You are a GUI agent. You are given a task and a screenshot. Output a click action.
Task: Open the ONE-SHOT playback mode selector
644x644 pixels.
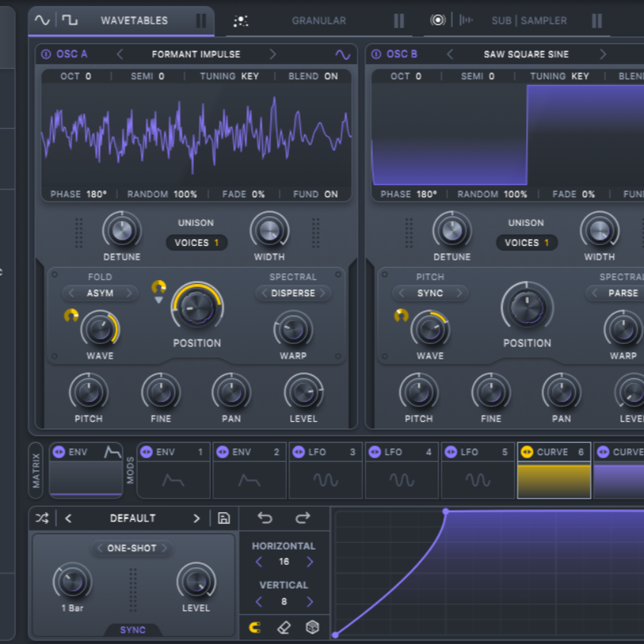[x=132, y=548]
